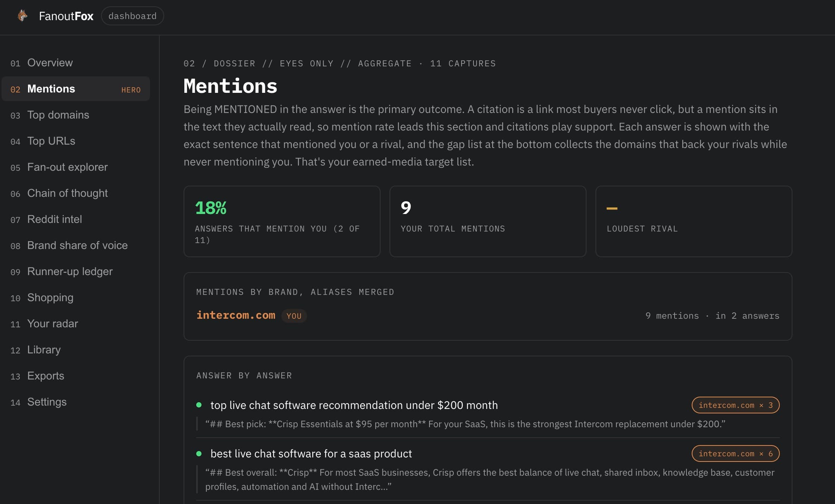This screenshot has height=504, width=835.
Task: Navigate to Exports
Action: tap(76, 376)
